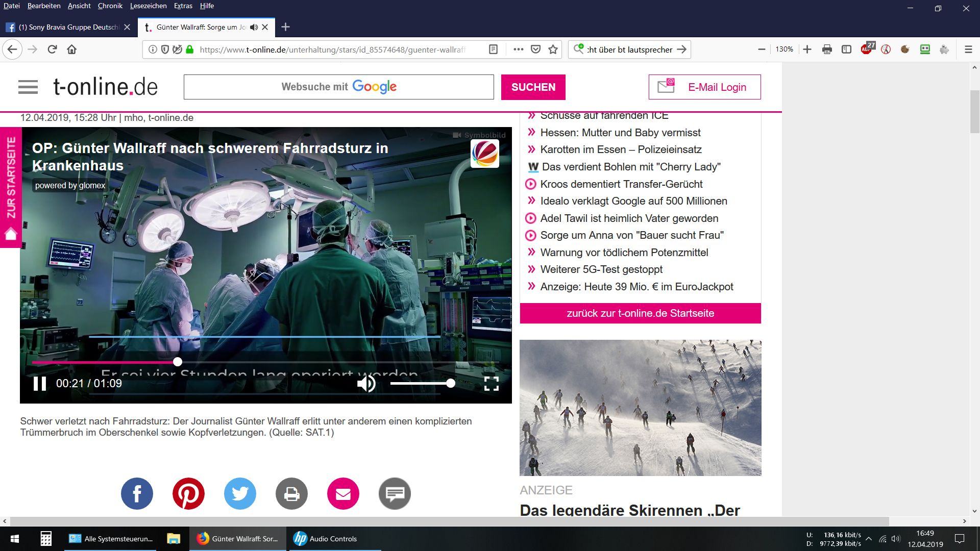Switch to Sony Bravia Gruppe Facebook tab
The image size is (980, 551).
tap(69, 27)
